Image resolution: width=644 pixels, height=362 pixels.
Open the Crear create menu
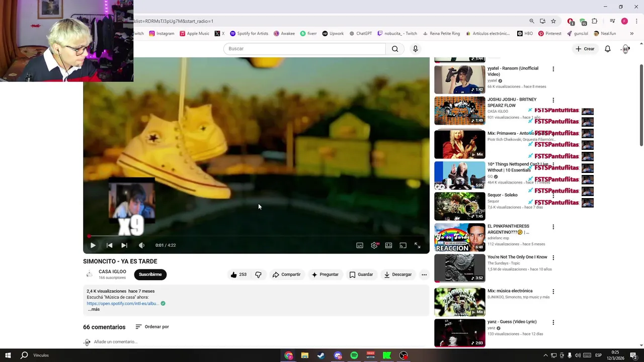pyautogui.click(x=585, y=49)
